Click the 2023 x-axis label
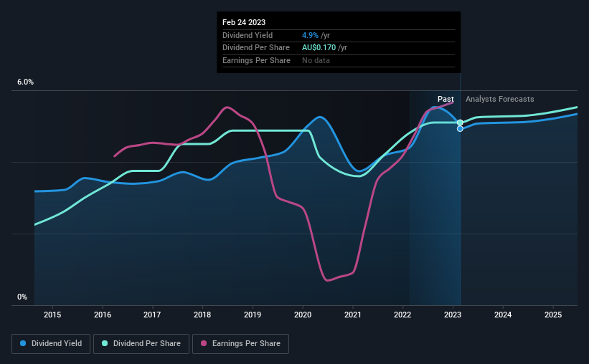Viewport: 589px width, 364px height. click(453, 315)
